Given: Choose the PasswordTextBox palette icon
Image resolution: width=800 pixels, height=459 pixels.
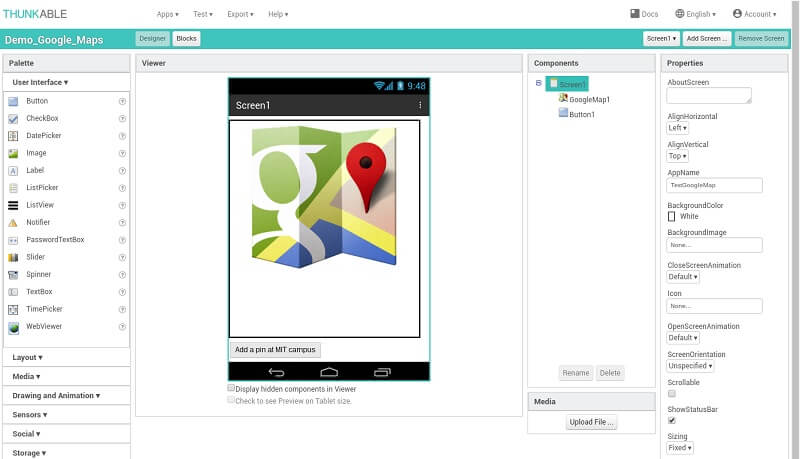Looking at the screenshot, I should pyautogui.click(x=13, y=240).
